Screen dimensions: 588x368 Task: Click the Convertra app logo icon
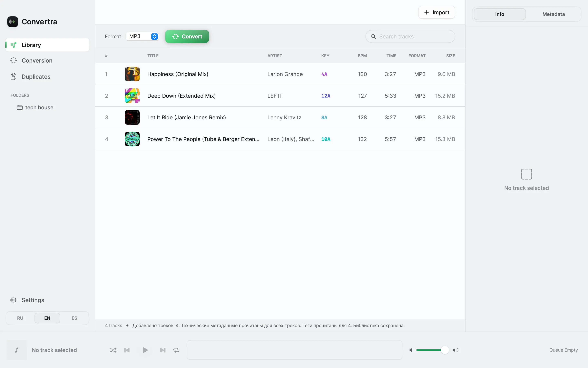pos(13,22)
